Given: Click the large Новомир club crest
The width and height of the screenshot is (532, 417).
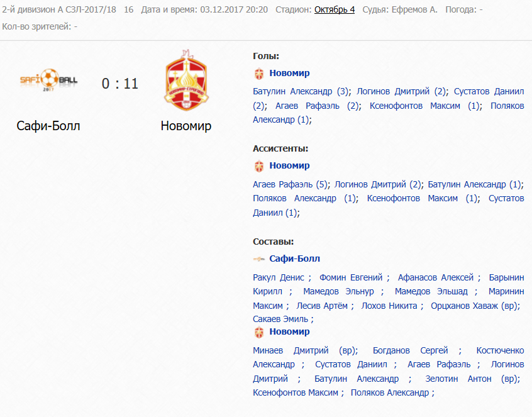Looking at the screenshot, I should (x=186, y=80).
